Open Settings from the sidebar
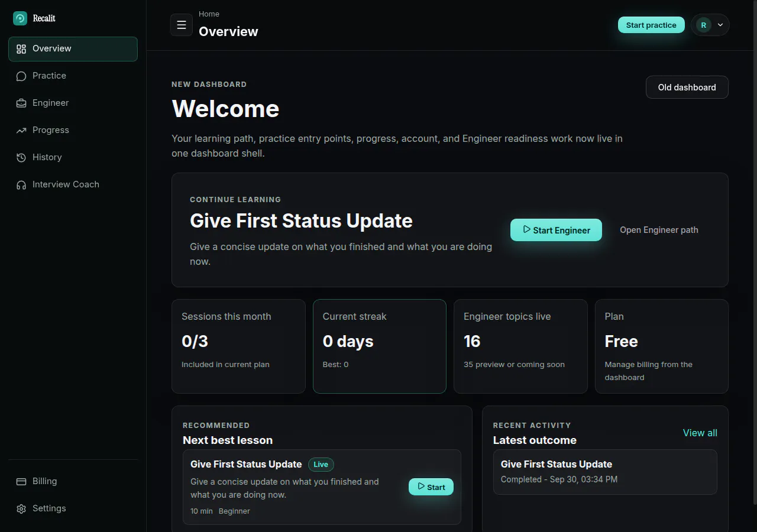757x532 pixels. pyautogui.click(x=73, y=508)
